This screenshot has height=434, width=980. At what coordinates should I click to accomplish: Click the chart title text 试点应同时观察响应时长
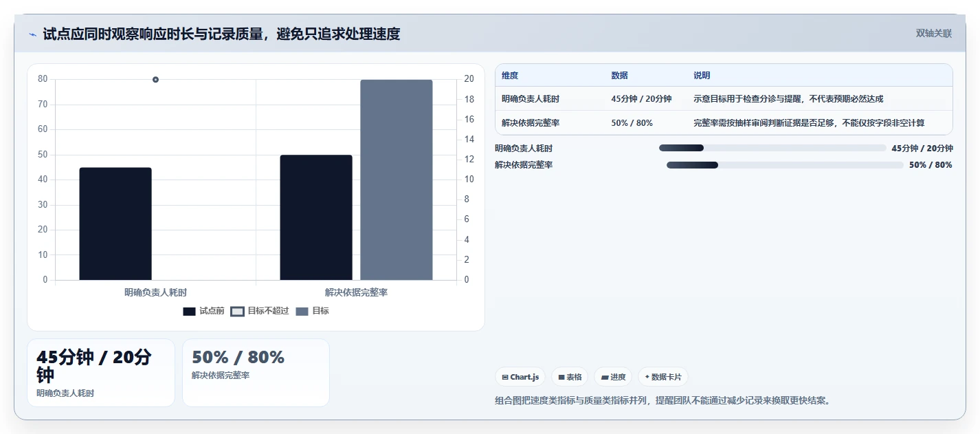coord(221,34)
